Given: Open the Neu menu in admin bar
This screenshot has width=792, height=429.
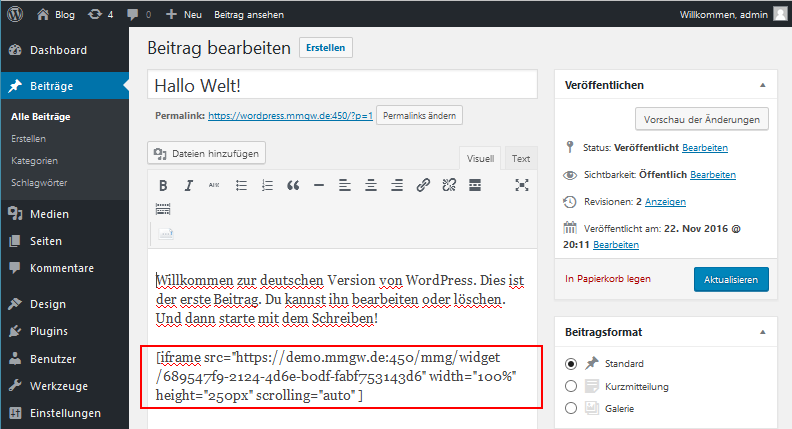Looking at the screenshot, I should tap(184, 15).
